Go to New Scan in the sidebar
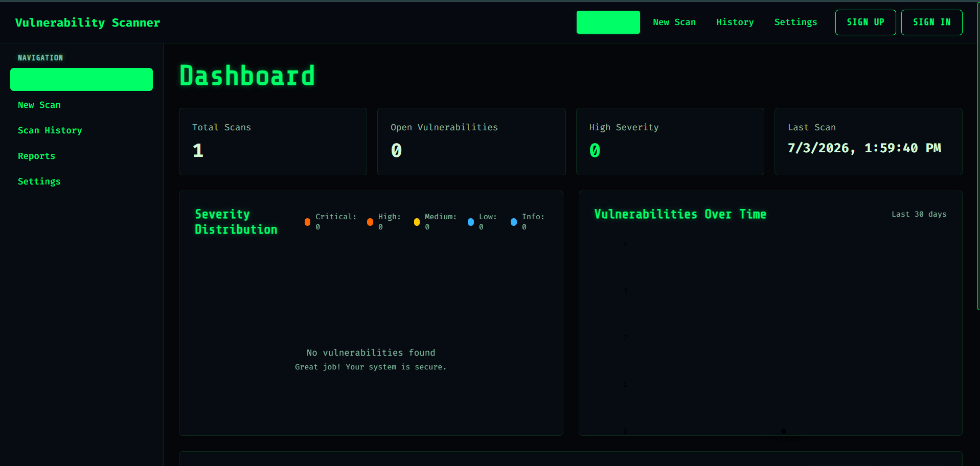Screen dimensions: 980x466 39,105
